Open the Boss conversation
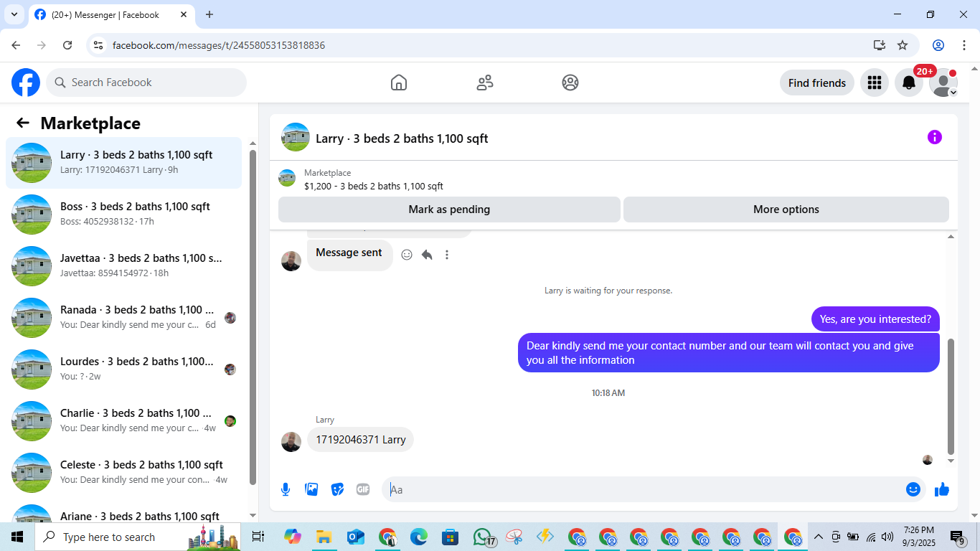Screen dimensions: 980x551 (124, 215)
